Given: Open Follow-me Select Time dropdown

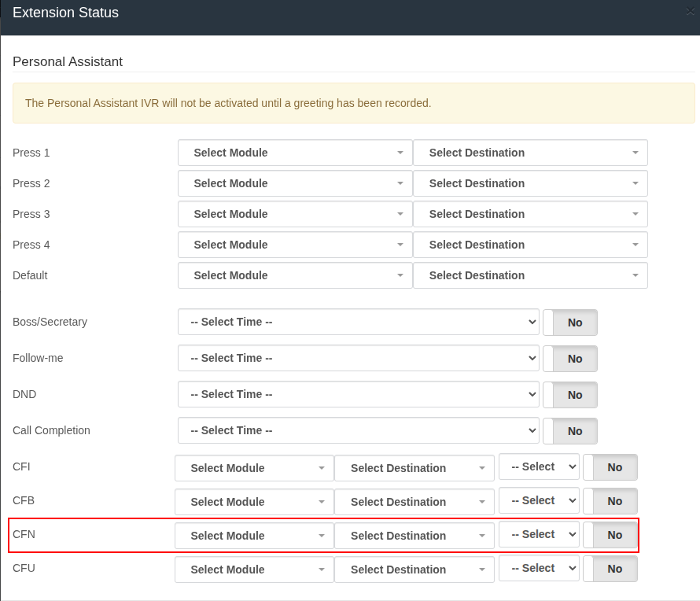Looking at the screenshot, I should click(358, 358).
